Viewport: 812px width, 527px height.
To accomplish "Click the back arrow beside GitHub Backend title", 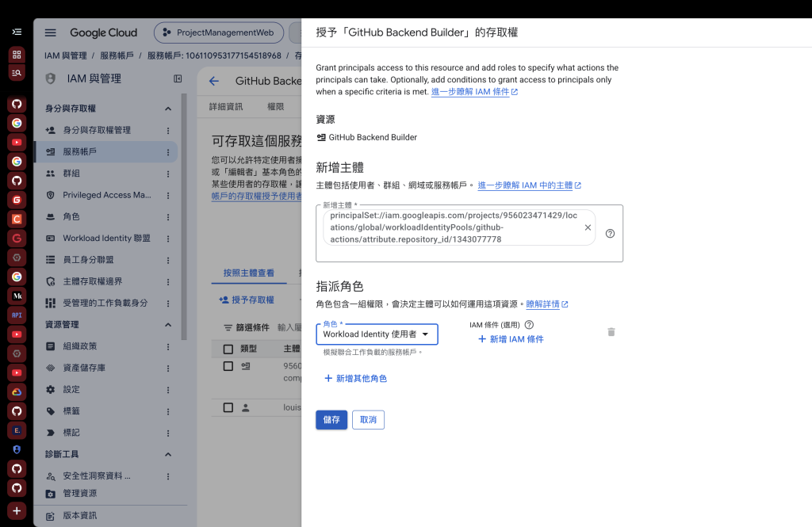I will pyautogui.click(x=214, y=81).
